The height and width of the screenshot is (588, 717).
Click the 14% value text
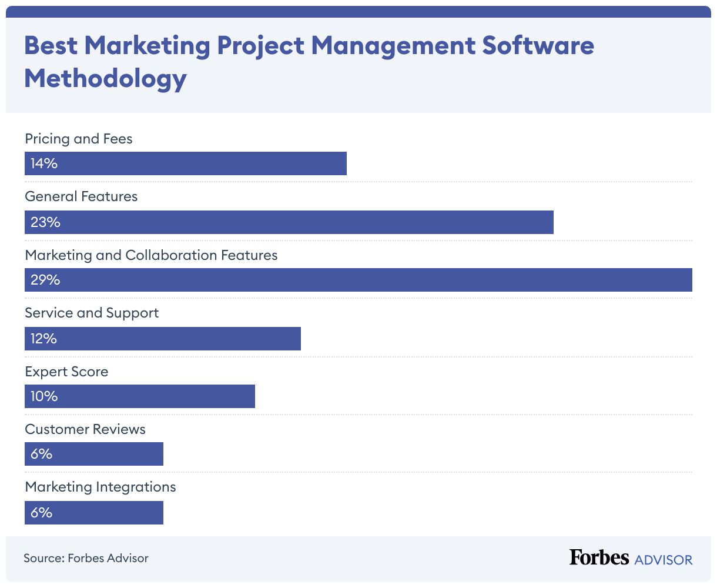44,163
